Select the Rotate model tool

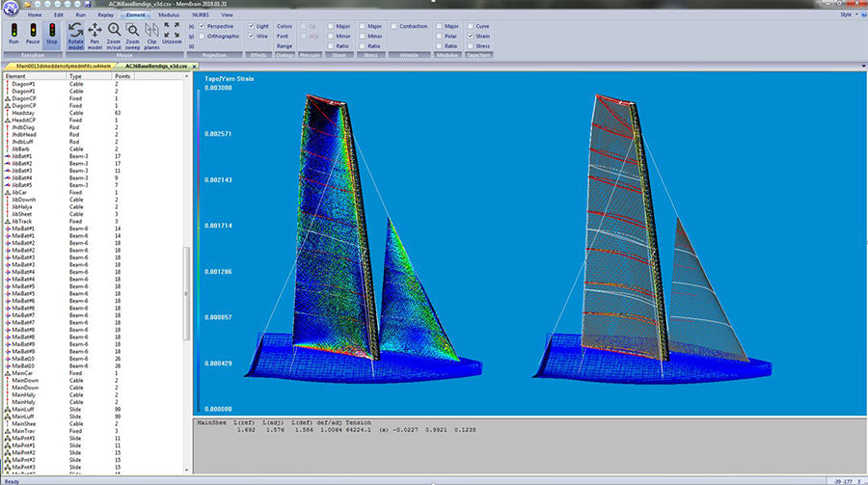[75, 30]
